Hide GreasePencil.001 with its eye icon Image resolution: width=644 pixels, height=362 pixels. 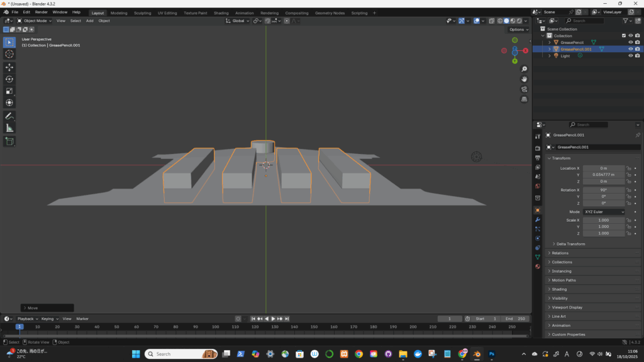click(x=630, y=49)
